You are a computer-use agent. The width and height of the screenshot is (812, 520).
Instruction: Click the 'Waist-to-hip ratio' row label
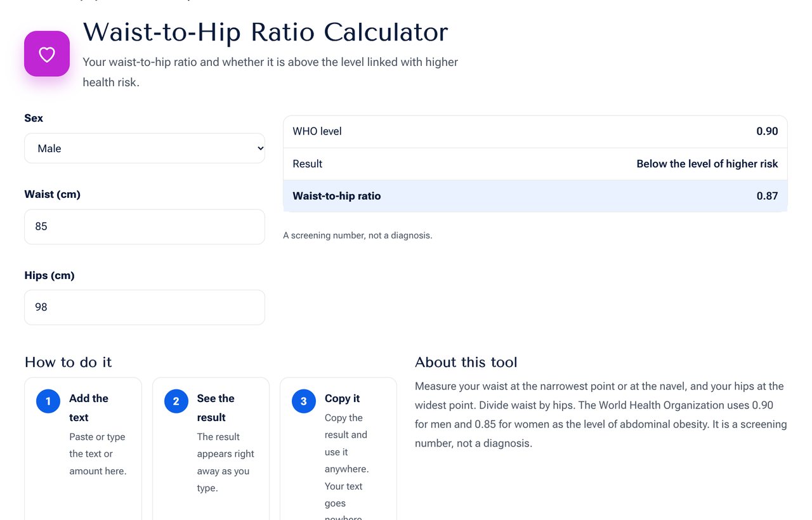coord(337,196)
